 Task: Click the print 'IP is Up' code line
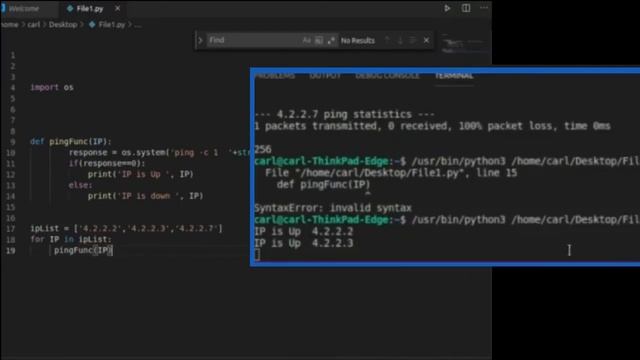point(140,174)
